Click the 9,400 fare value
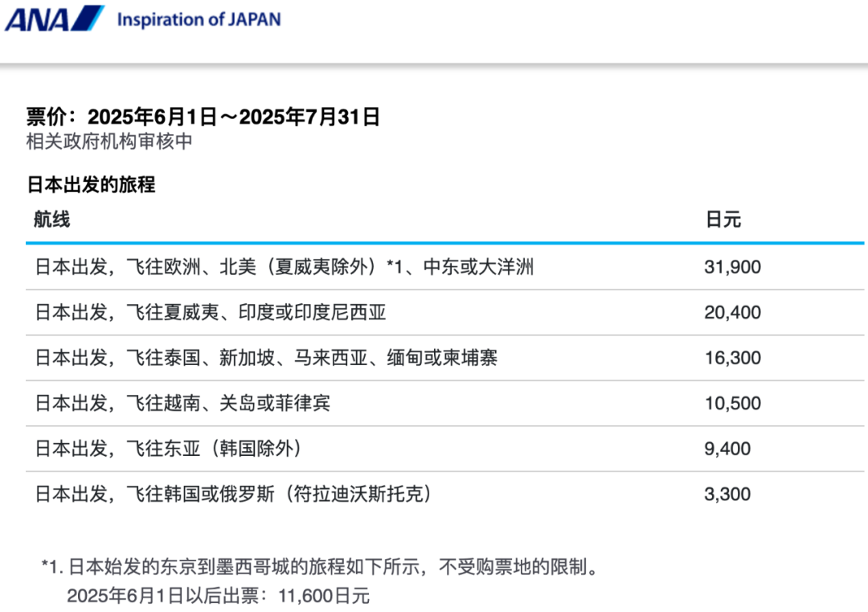 click(x=727, y=449)
